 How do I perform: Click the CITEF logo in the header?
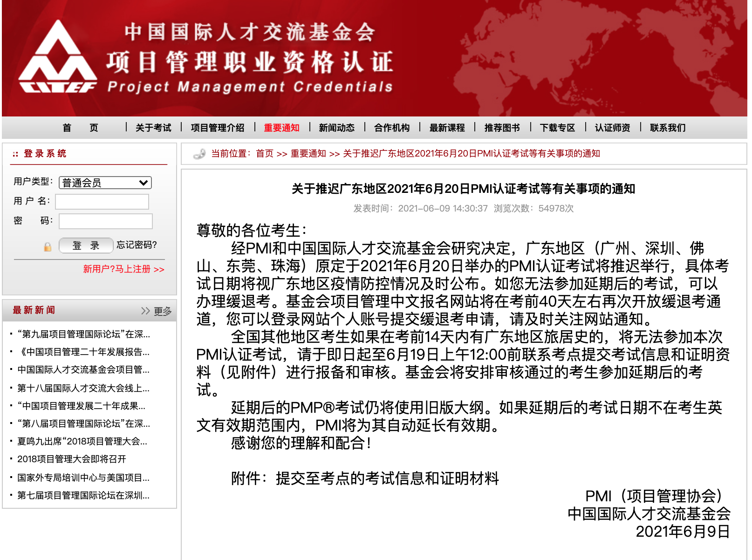tap(58, 57)
